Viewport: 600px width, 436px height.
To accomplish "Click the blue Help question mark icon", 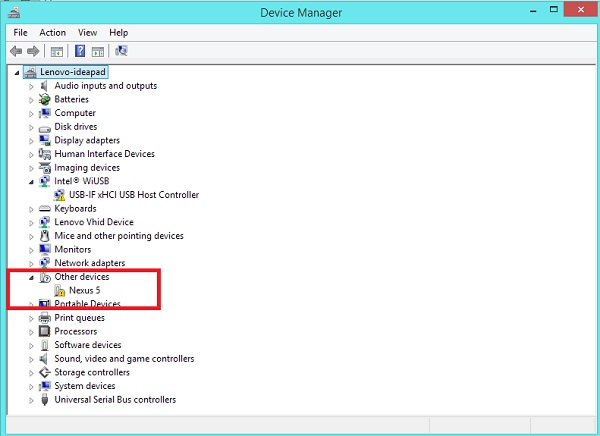I will (x=78, y=51).
